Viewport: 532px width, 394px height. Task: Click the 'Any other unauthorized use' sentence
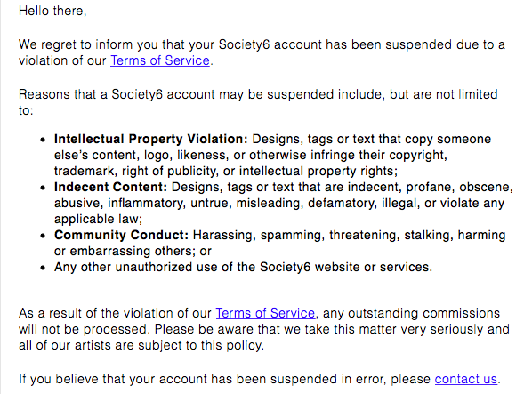tap(243, 267)
